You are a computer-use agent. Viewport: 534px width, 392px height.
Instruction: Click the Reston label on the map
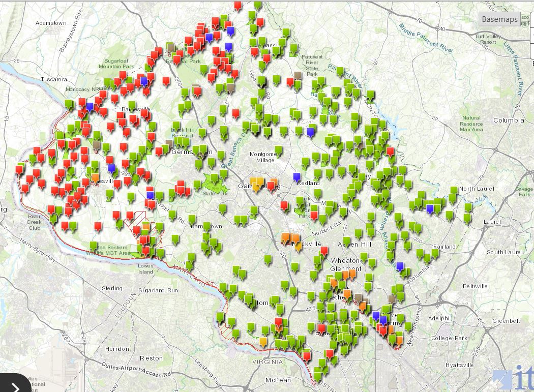coord(151,358)
